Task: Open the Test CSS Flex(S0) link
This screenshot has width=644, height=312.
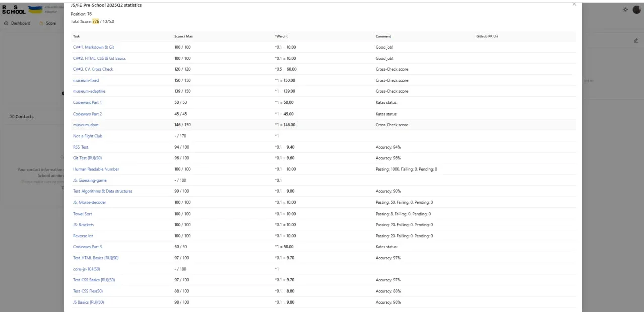Action: pyautogui.click(x=88, y=291)
